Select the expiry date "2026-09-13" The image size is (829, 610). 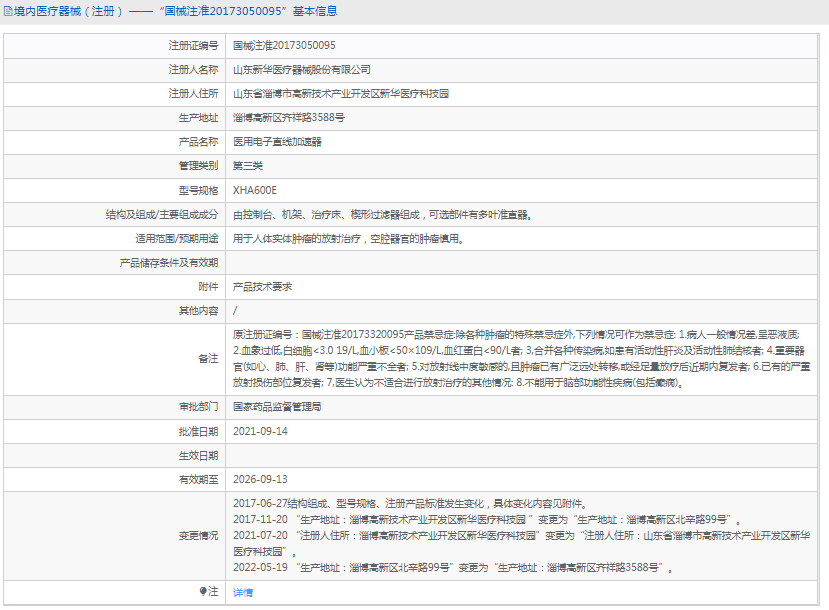(260, 479)
